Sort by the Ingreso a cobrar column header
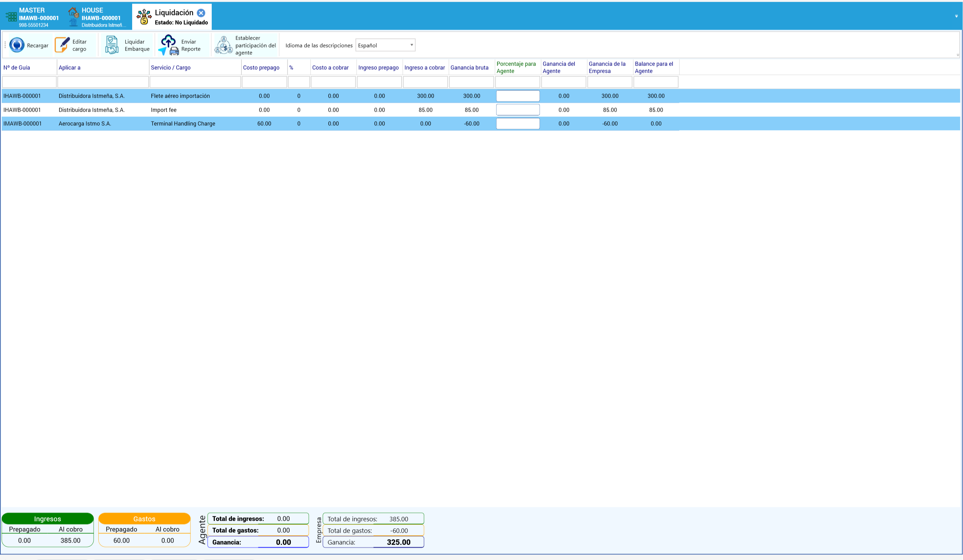 point(424,68)
